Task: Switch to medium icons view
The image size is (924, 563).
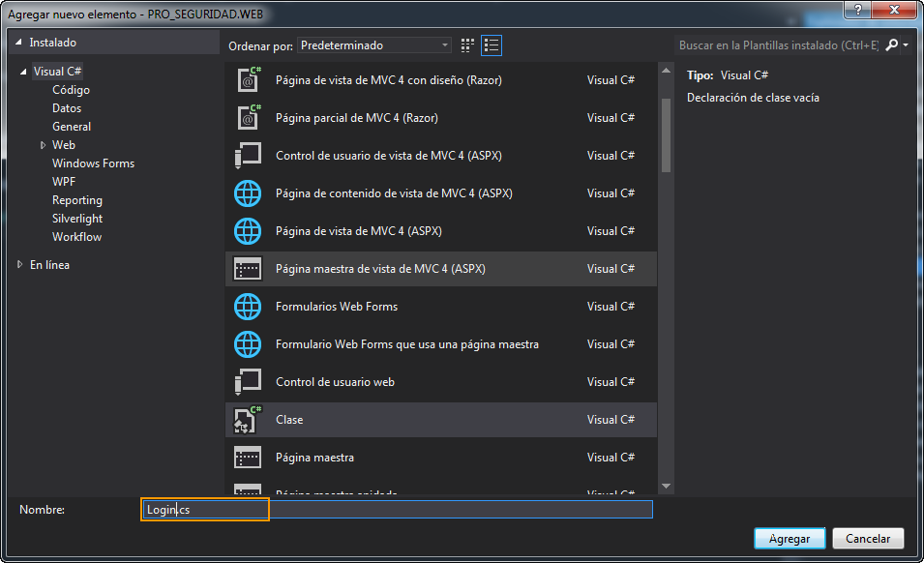Action: [466, 44]
